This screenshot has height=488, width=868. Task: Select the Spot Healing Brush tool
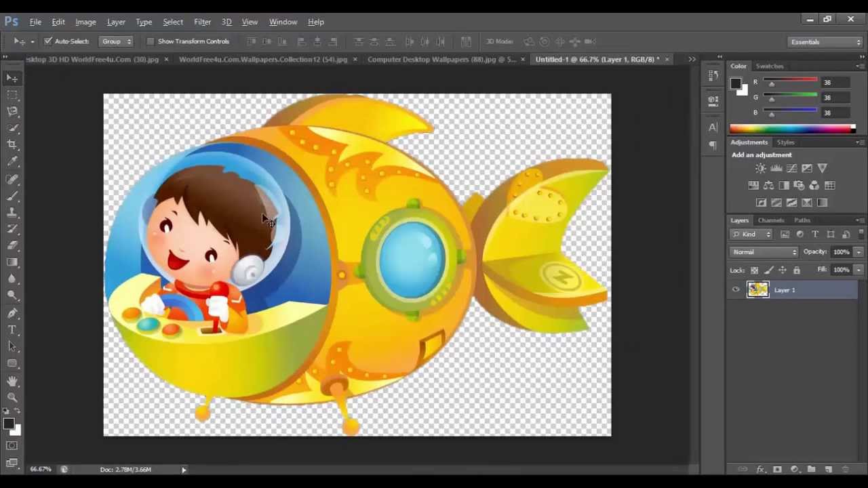(12, 180)
